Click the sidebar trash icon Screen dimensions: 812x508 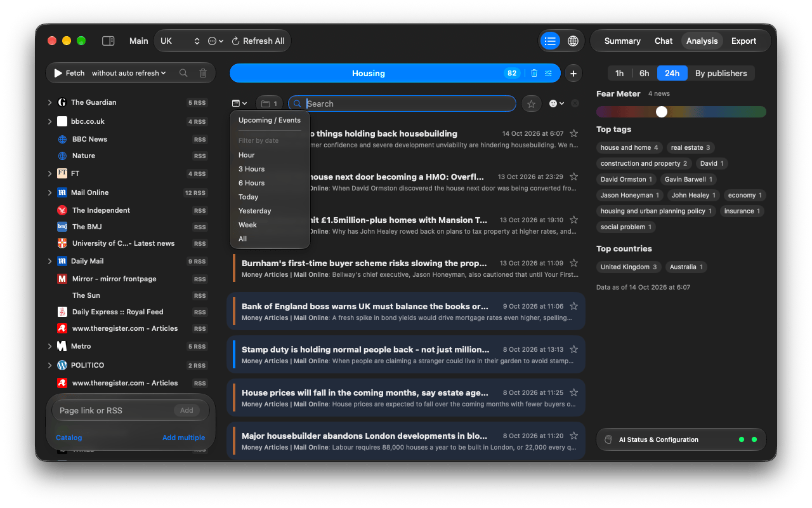click(203, 73)
